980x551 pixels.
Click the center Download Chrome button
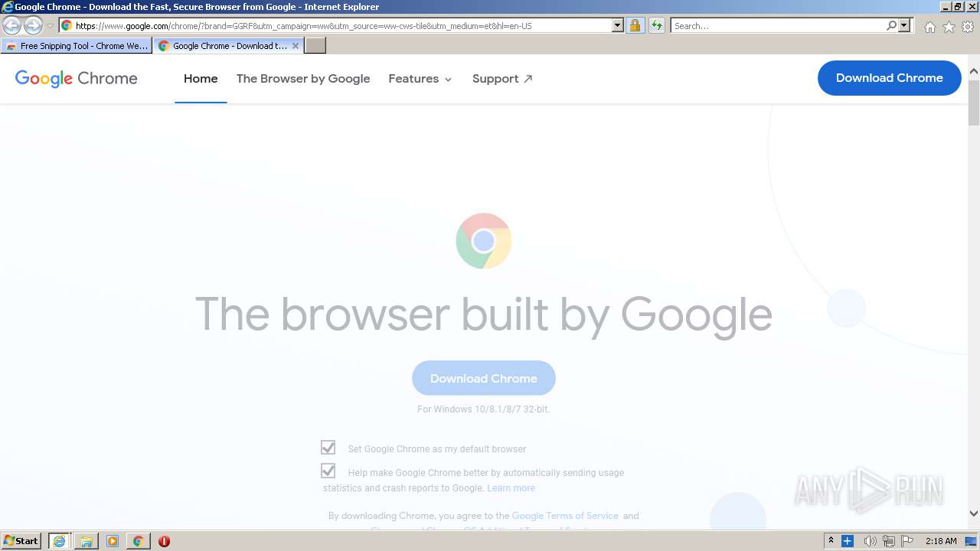click(484, 378)
